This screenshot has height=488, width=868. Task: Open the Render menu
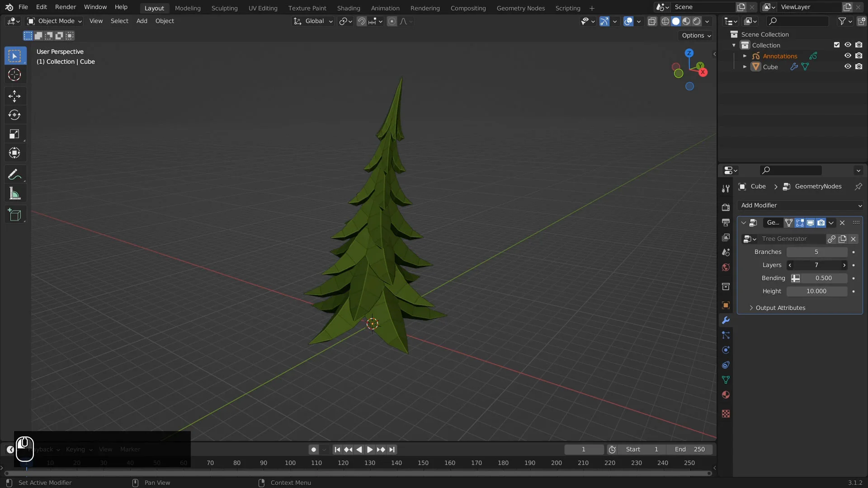click(x=65, y=7)
